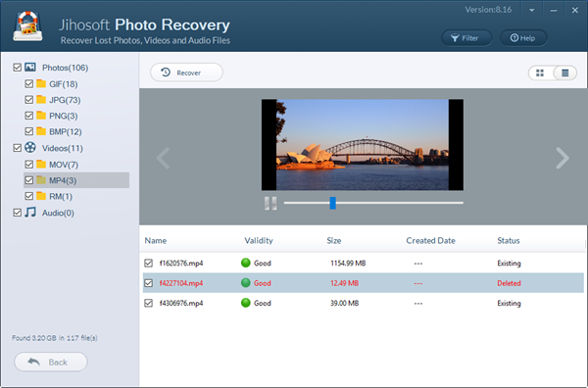This screenshot has height=388, width=588.
Task: Show the next preview item
Action: (x=563, y=158)
